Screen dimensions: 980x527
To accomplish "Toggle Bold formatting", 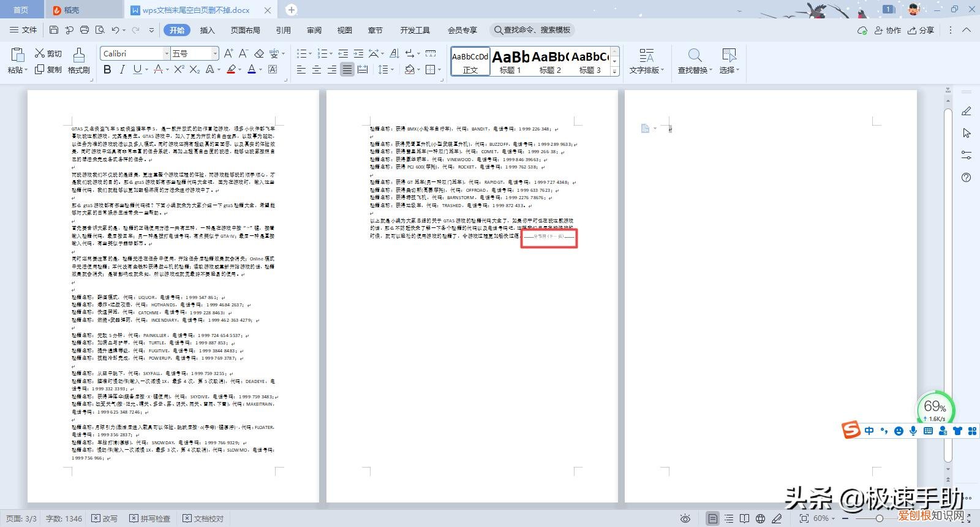I will pyautogui.click(x=107, y=69).
